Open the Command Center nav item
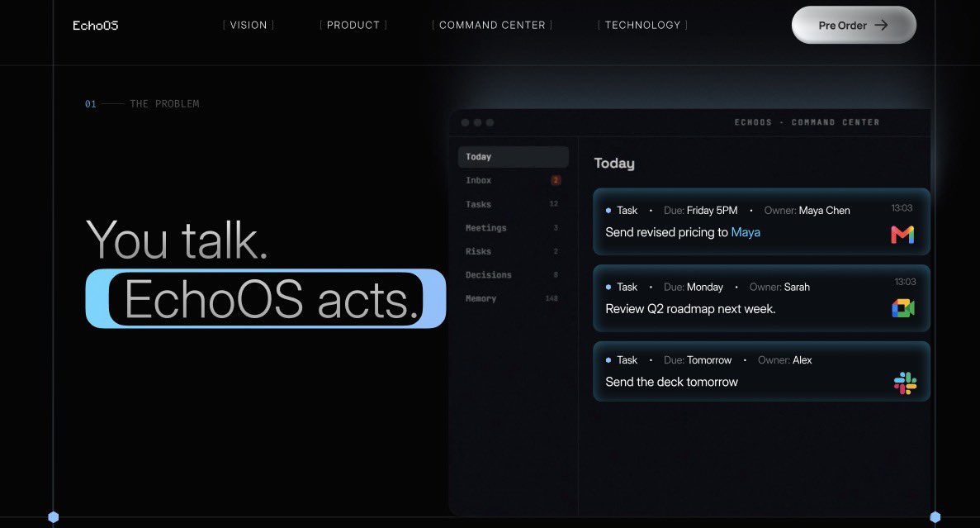Image resolution: width=980 pixels, height=528 pixels. [x=492, y=25]
